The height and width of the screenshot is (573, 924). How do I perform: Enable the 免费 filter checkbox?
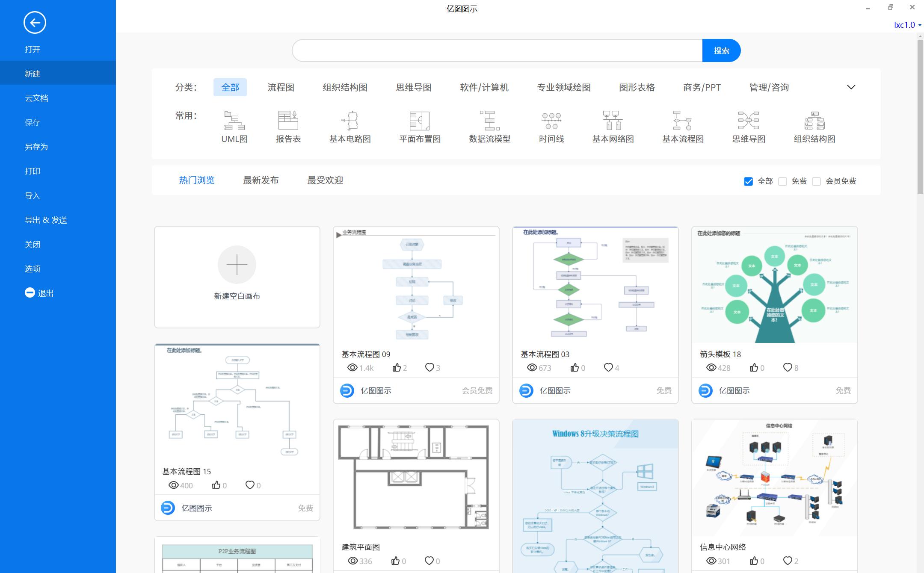coord(783,181)
